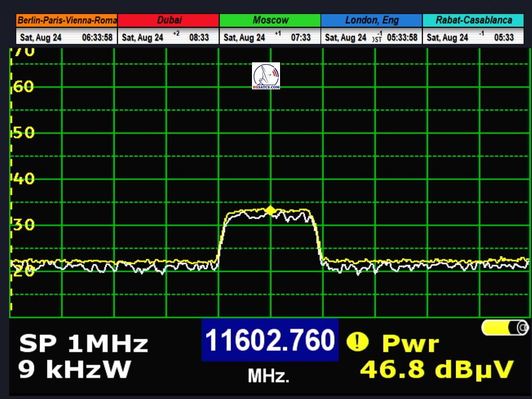Select the blue London, Eng clock header
The image size is (532, 399).
click(371, 20)
